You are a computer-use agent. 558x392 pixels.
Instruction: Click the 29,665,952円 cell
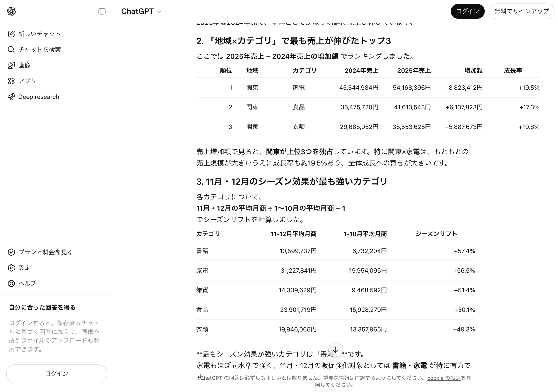[x=359, y=127]
